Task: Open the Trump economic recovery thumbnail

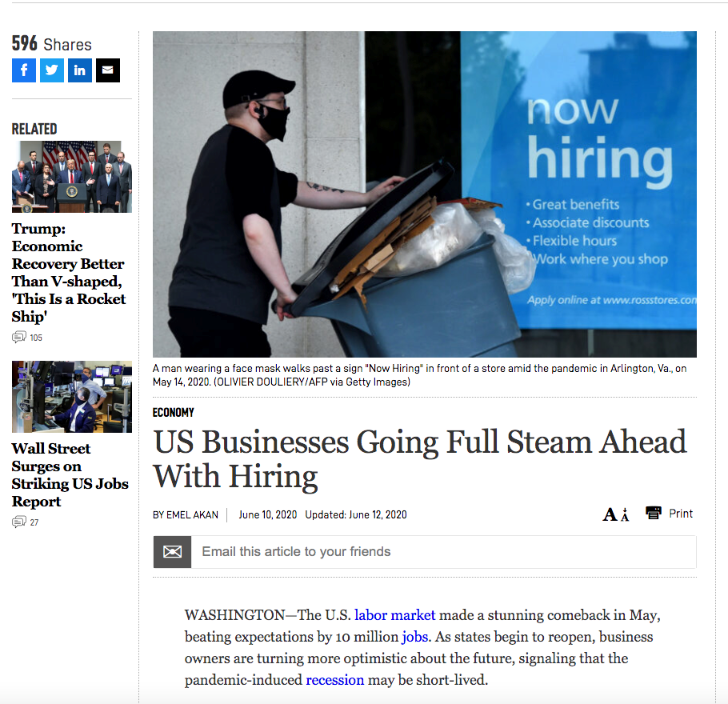Action: point(71,177)
